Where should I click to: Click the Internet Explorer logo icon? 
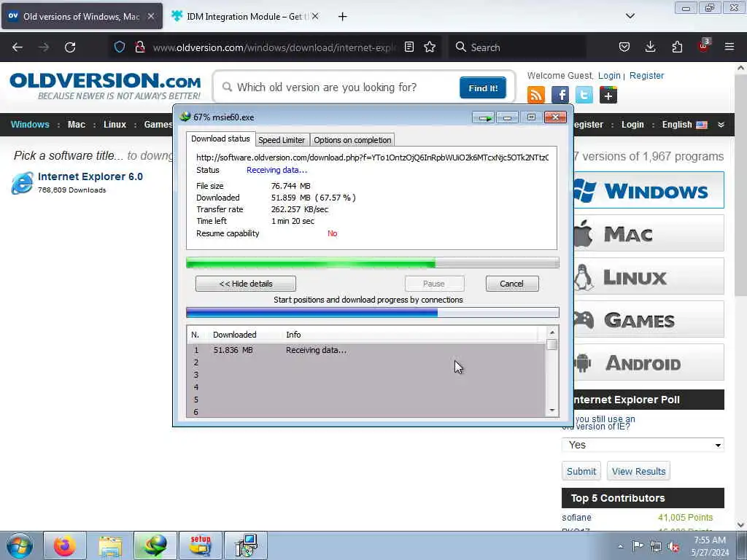pos(23,182)
